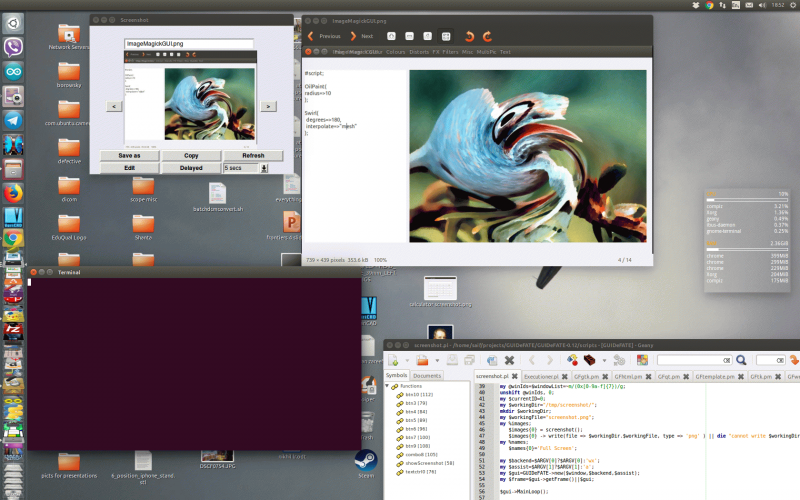The image size is (800, 500).
Task: Click the sound volume tray icon
Action: [762, 5]
